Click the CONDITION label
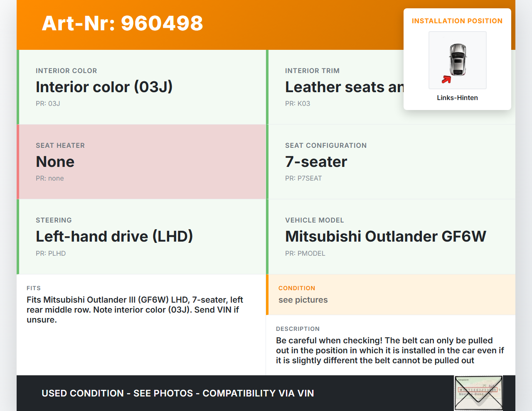 point(297,288)
